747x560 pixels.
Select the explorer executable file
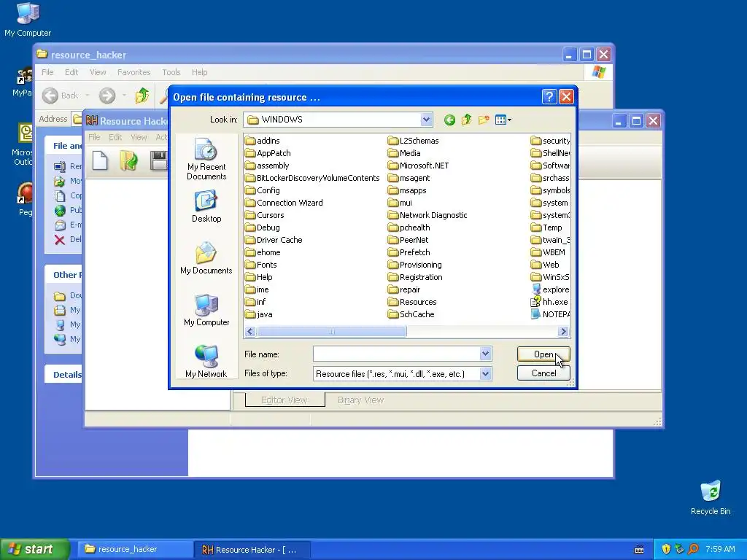[550, 289]
